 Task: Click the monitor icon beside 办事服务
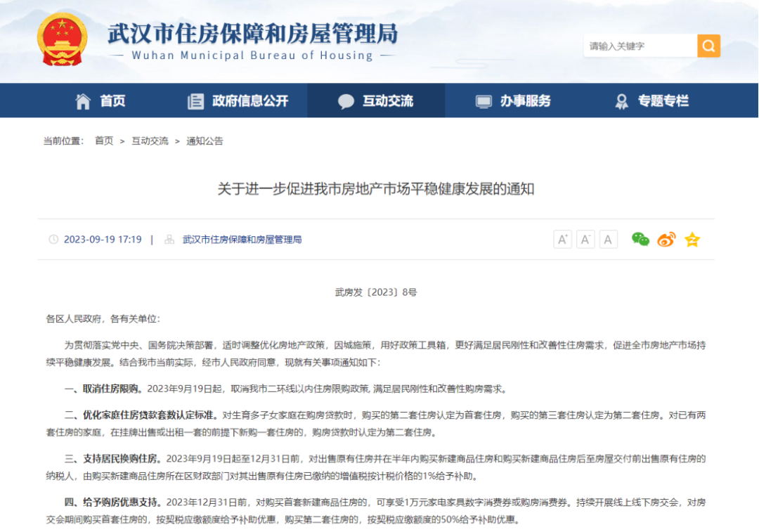click(x=482, y=100)
